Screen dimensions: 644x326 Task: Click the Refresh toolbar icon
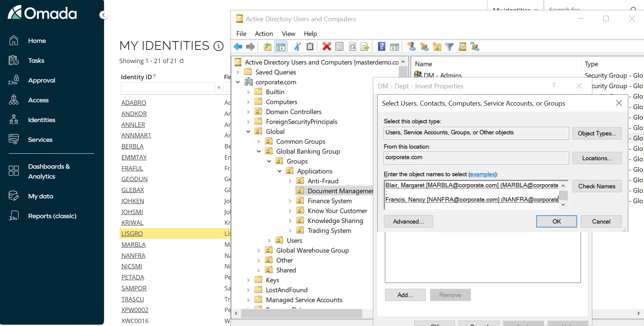tap(352, 47)
